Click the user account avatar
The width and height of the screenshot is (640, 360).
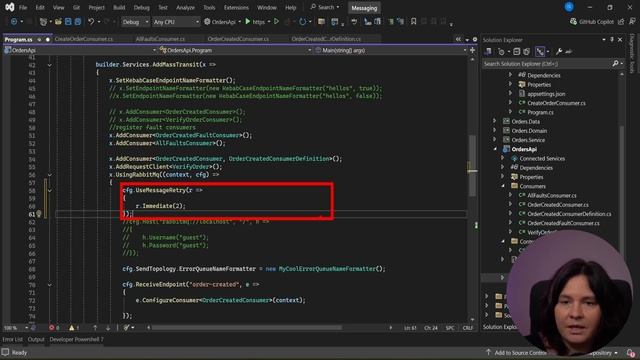[569, 7]
